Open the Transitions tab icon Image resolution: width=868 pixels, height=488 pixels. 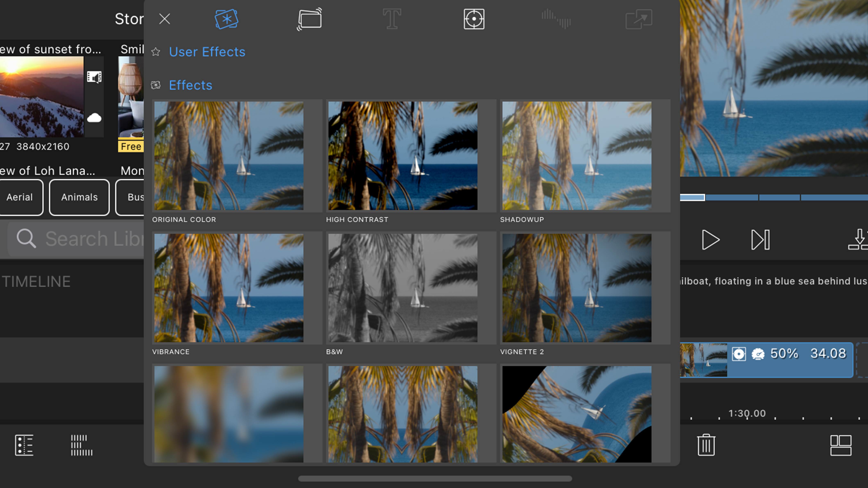click(309, 19)
